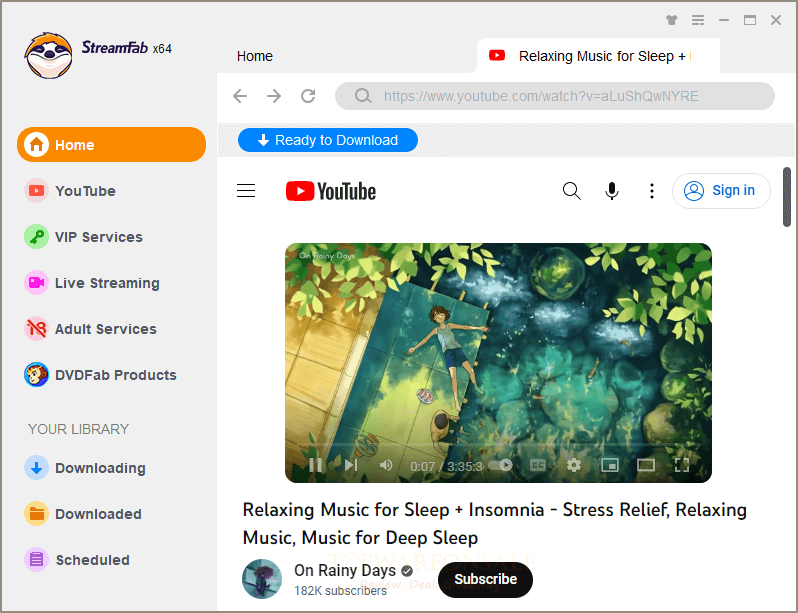The image size is (798, 613).
Task: Select Live Streaming in the sidebar
Action: 92,283
